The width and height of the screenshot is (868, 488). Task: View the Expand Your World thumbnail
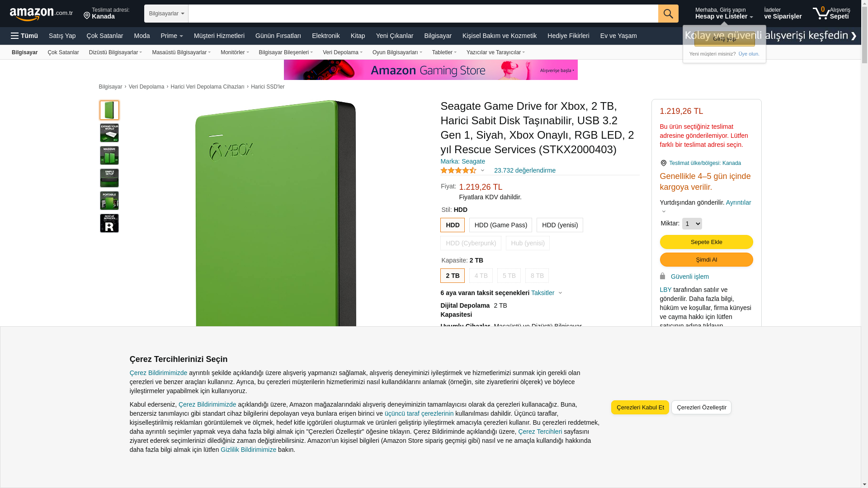pyautogui.click(x=109, y=133)
